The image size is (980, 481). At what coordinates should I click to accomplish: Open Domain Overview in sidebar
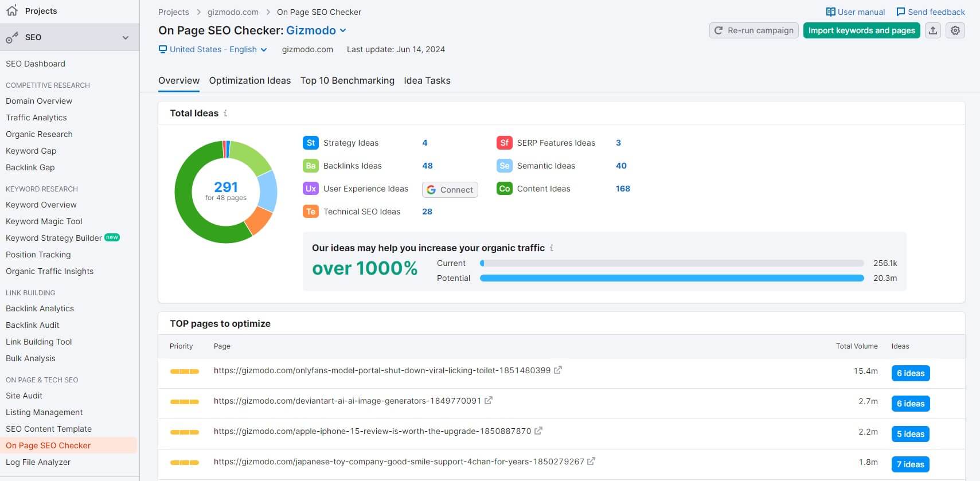click(39, 101)
